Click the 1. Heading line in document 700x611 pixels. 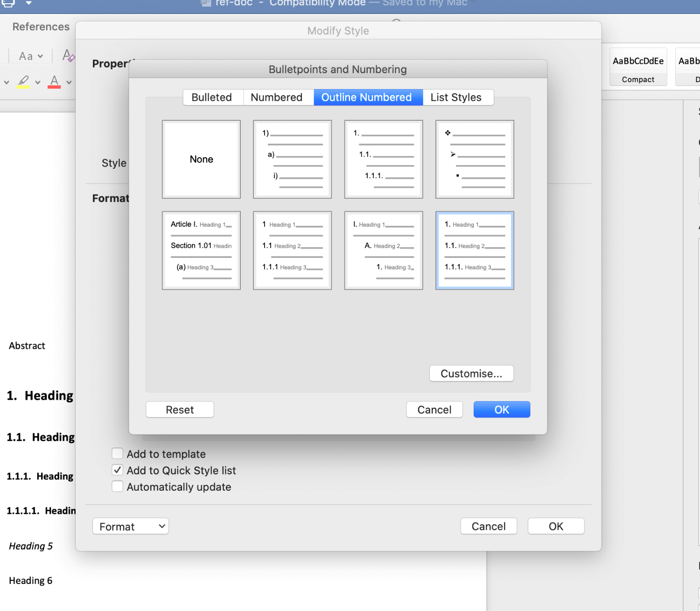point(40,396)
